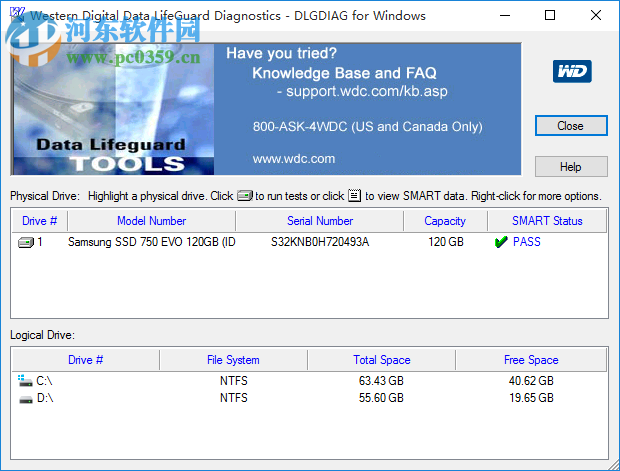
Task: Click the 40.62 GB free space value
Action: [531, 381]
